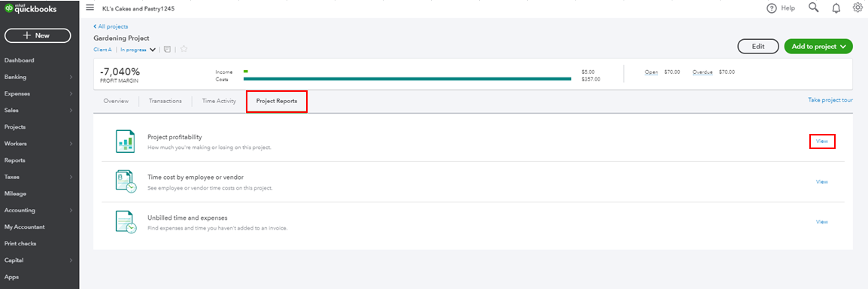Expand the Add to project dropdown
The width and height of the screenshot is (868, 289).
pos(843,47)
